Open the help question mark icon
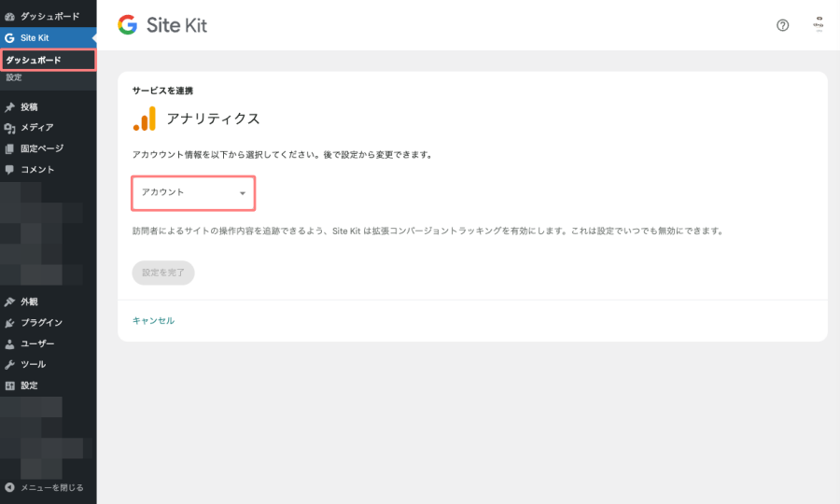840x504 pixels. [783, 25]
